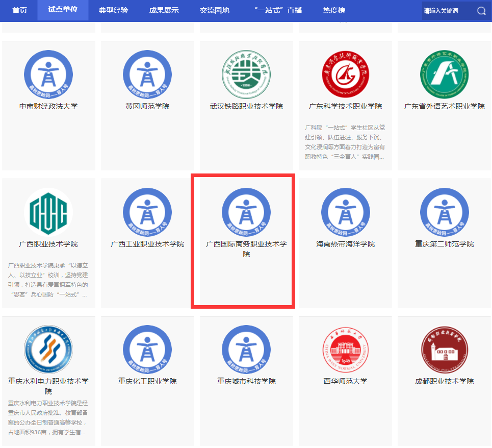This screenshot has width=492, height=448.
Task: Click the 武汉铁路职业技术学院 logo
Action: (246, 75)
